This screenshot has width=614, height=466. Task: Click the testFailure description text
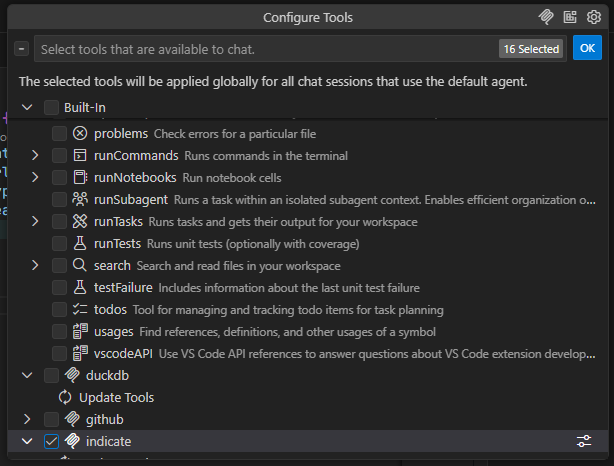pyautogui.click(x=289, y=288)
